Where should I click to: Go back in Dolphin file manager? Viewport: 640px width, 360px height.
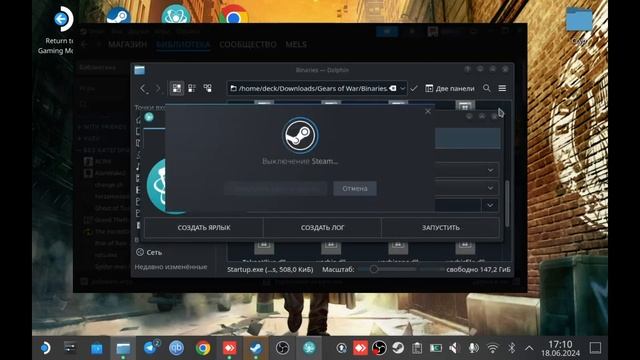point(143,89)
